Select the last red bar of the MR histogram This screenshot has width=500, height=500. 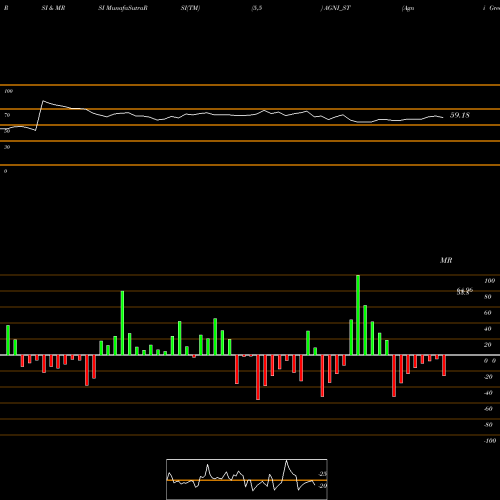(x=444, y=365)
